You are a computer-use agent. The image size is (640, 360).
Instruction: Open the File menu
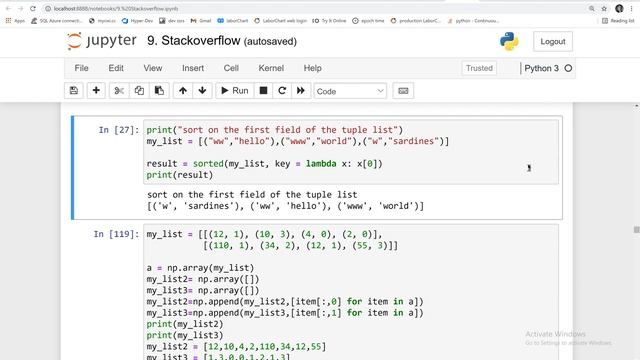(x=81, y=68)
